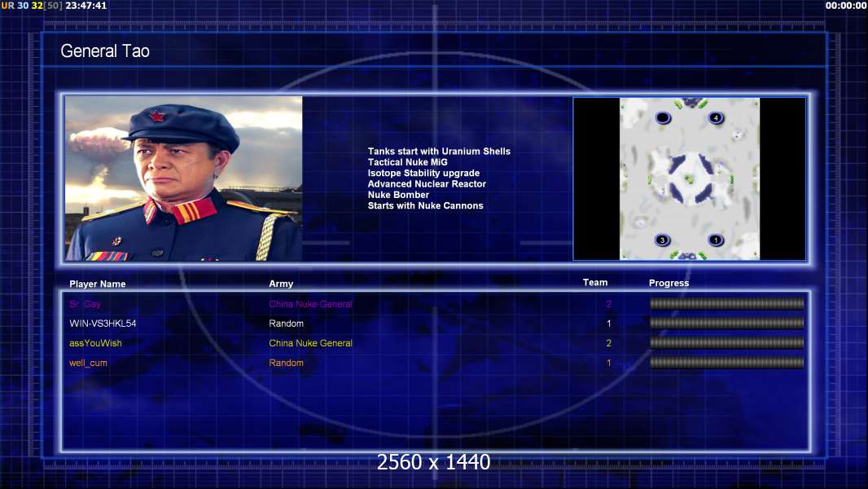Click the Player Name column header
868x489 pixels.
(x=98, y=284)
